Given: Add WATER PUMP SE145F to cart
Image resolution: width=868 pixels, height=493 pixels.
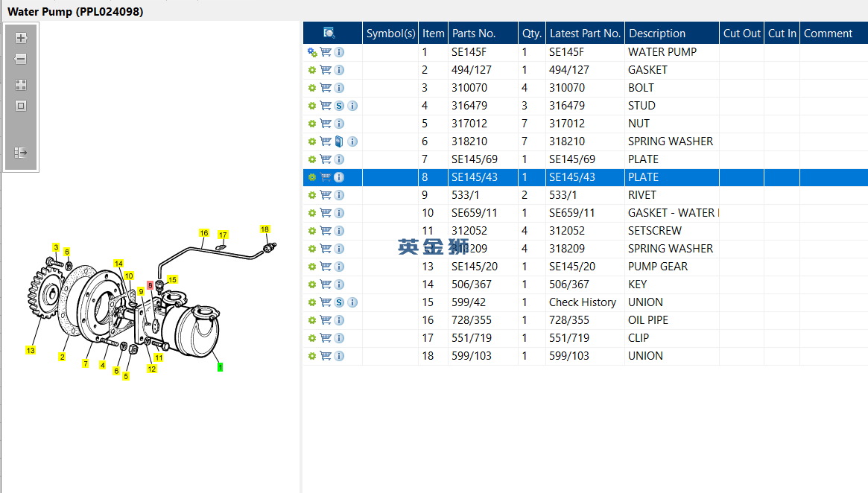Looking at the screenshot, I should [x=326, y=52].
